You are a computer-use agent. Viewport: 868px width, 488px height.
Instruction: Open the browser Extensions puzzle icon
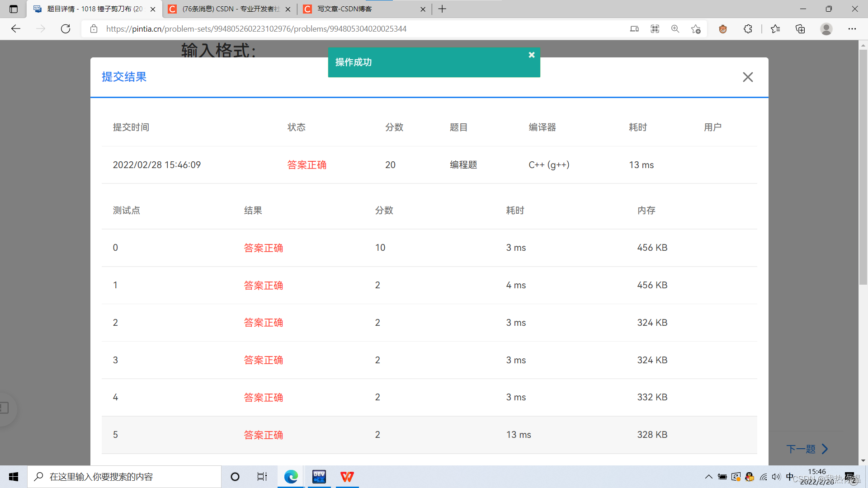coord(748,28)
